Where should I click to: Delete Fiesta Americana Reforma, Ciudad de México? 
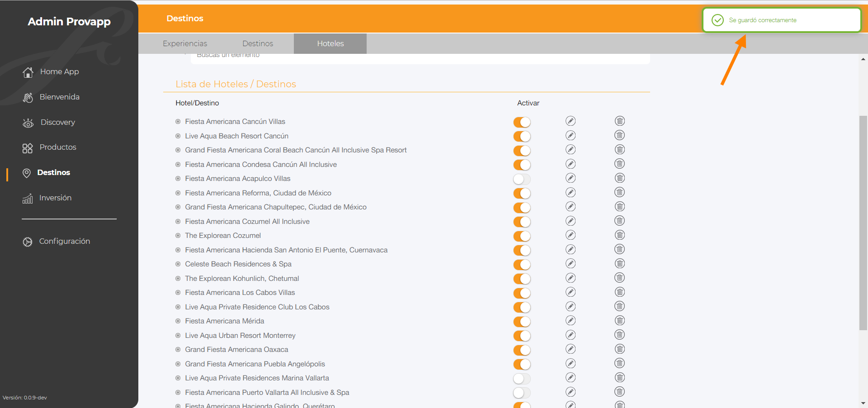point(620,192)
